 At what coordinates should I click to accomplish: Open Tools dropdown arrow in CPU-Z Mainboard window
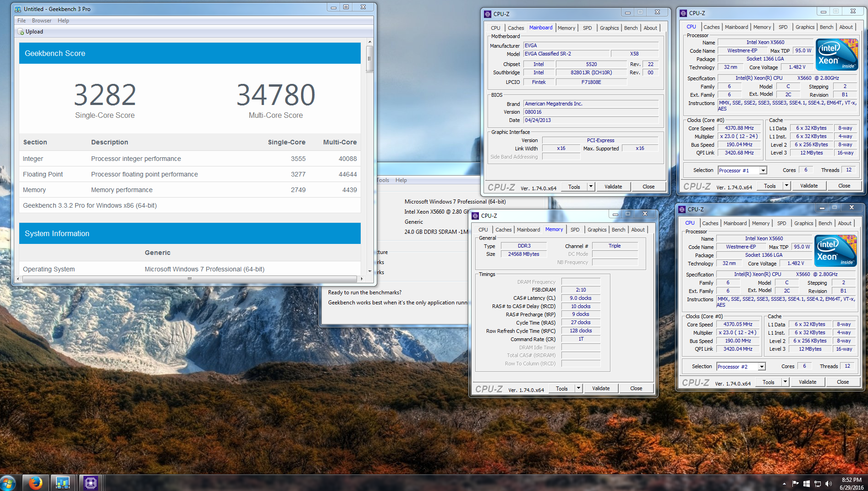[x=591, y=187]
